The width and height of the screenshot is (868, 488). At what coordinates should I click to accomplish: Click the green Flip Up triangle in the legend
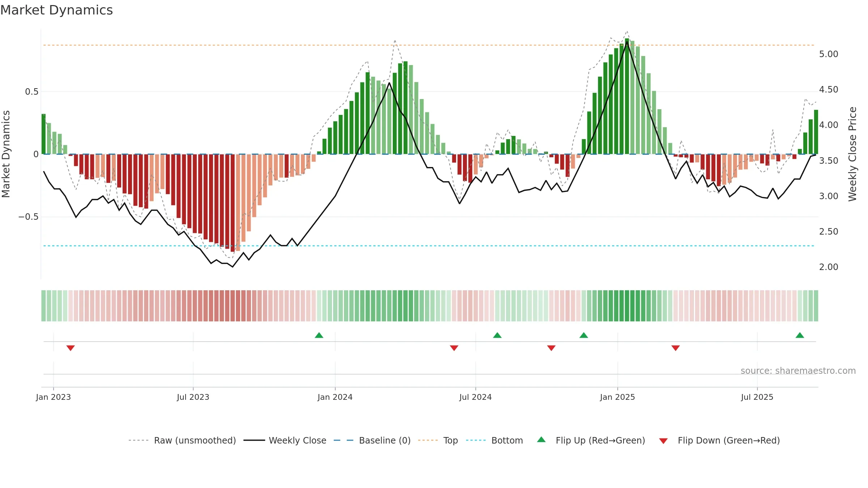pyautogui.click(x=541, y=440)
